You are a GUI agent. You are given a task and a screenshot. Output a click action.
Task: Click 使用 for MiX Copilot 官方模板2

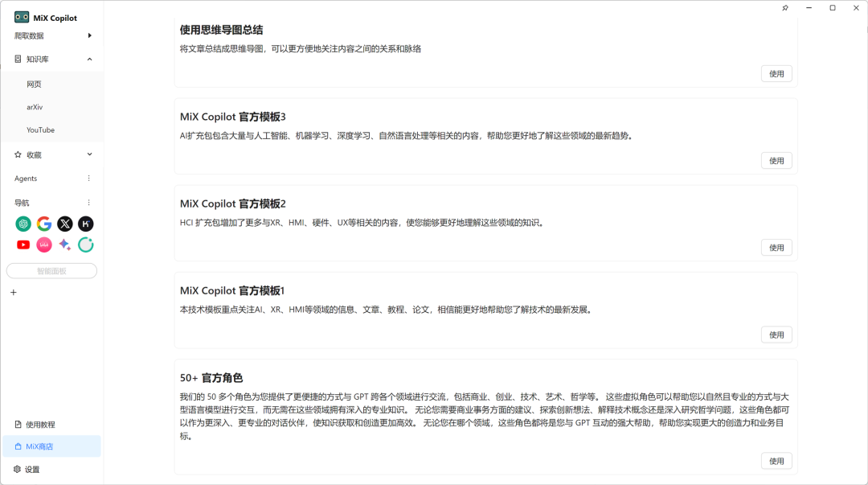coord(776,248)
